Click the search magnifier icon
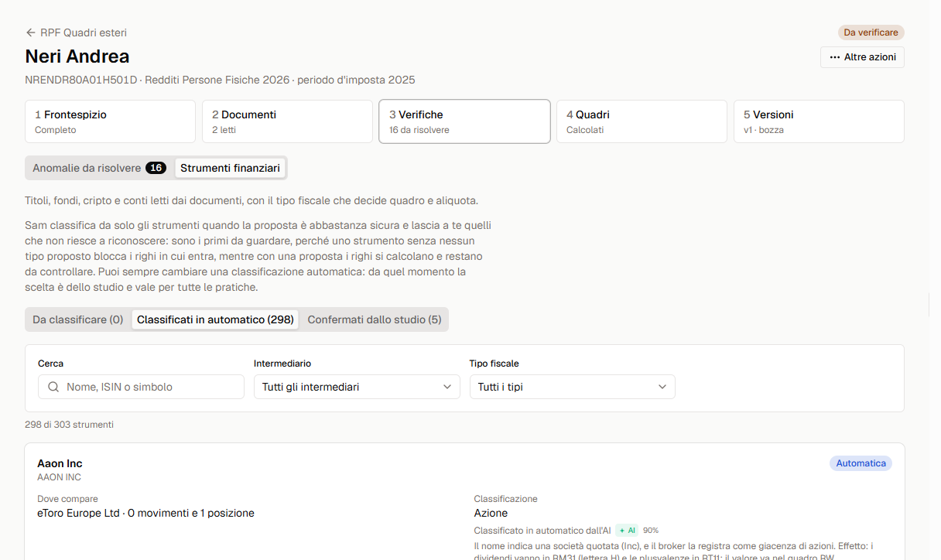941x560 pixels. [53, 387]
